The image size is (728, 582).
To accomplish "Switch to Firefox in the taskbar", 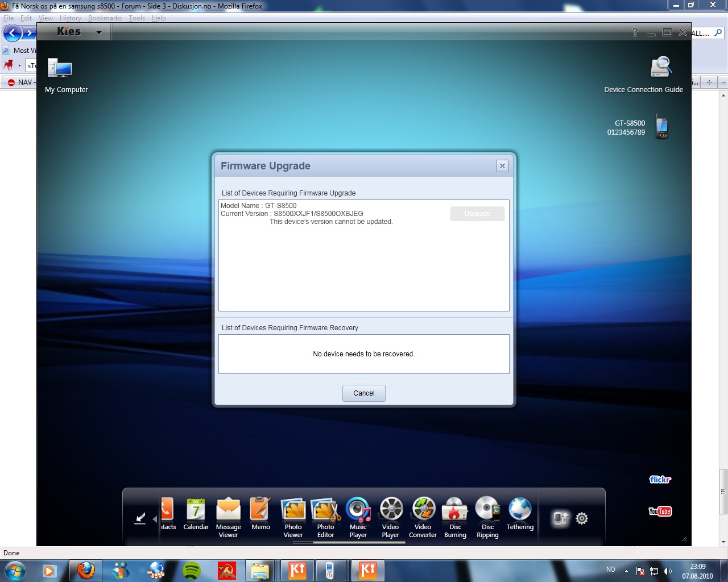I will pos(86,570).
